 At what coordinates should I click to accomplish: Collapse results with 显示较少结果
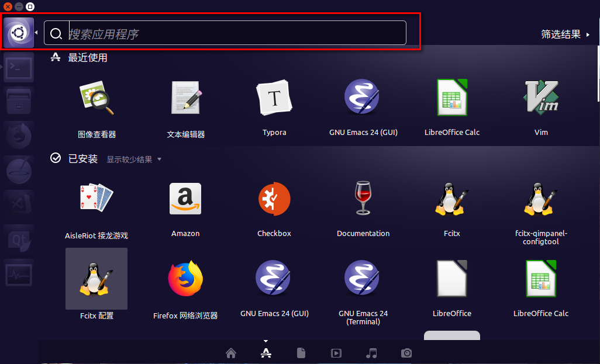click(133, 160)
